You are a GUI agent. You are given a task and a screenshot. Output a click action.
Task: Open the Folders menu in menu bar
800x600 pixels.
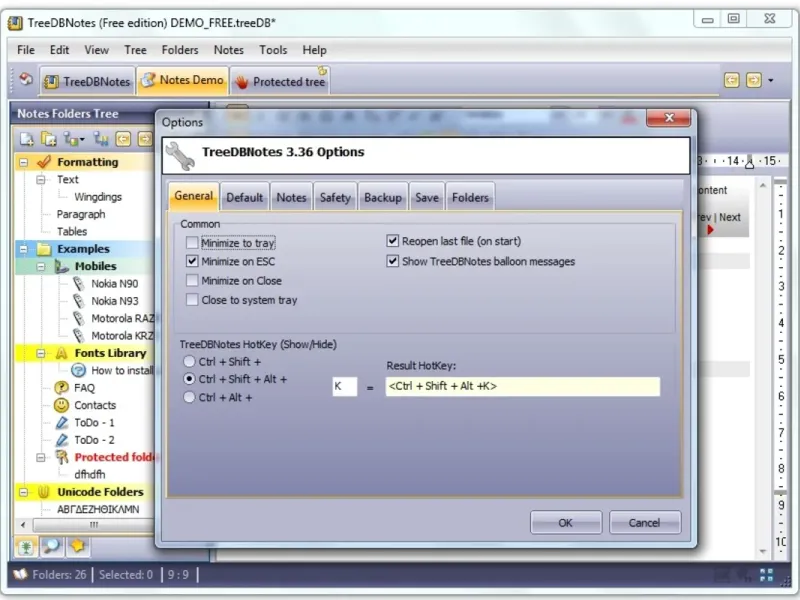(180, 50)
